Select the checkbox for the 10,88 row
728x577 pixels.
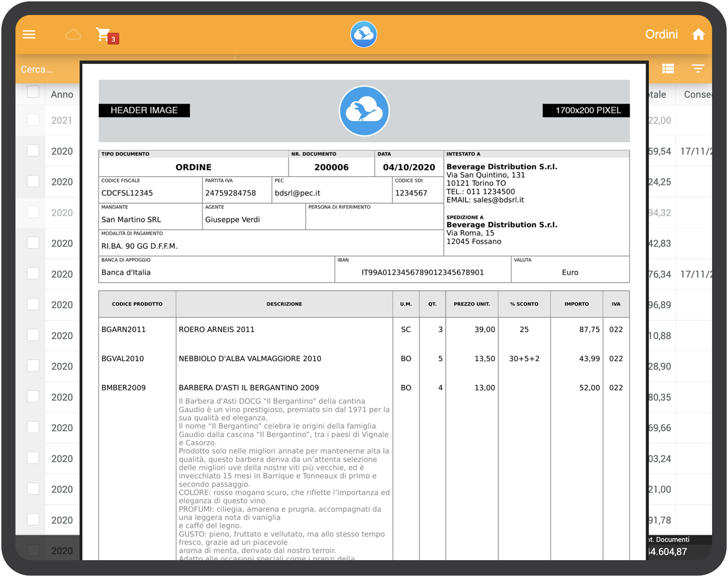coord(33,335)
